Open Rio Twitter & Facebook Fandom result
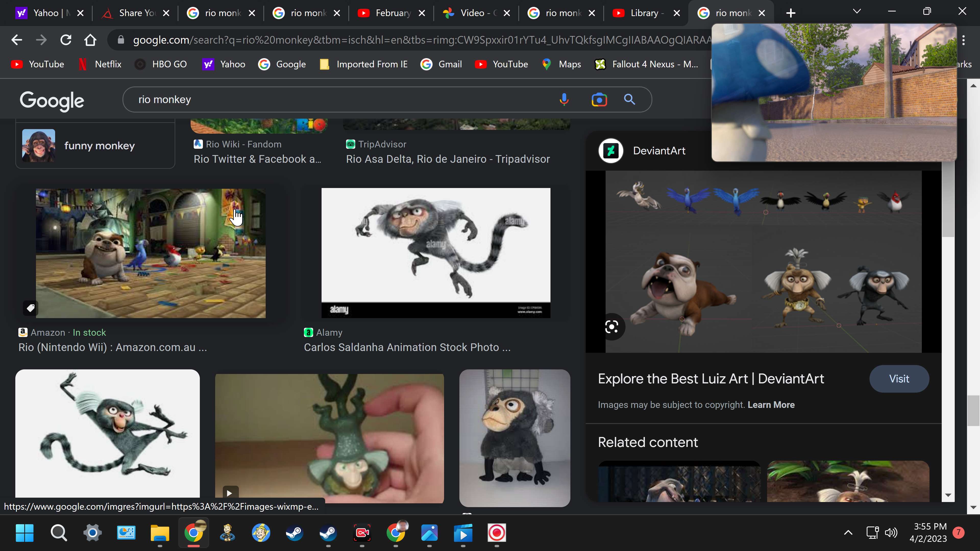Image resolution: width=980 pixels, height=551 pixels. coord(258,159)
